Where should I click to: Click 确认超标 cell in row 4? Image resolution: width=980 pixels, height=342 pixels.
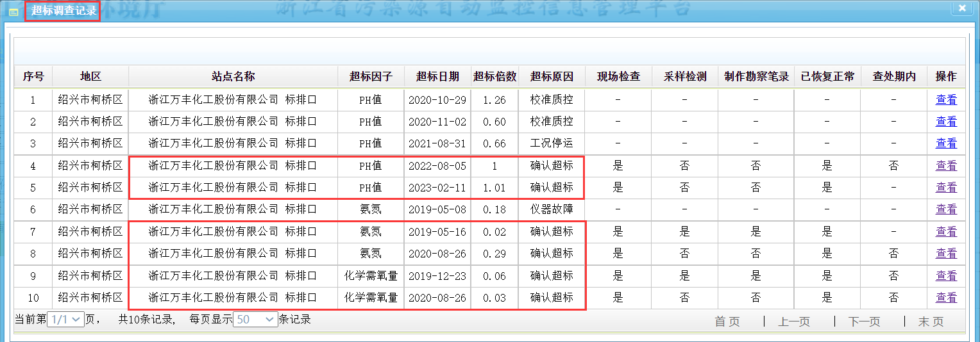(552, 166)
